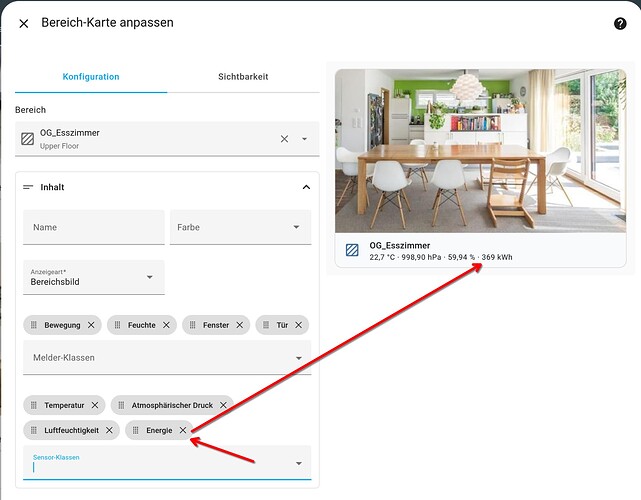
Task: Remove the Atmosphärischer Druck chip
Action: pos(223,405)
